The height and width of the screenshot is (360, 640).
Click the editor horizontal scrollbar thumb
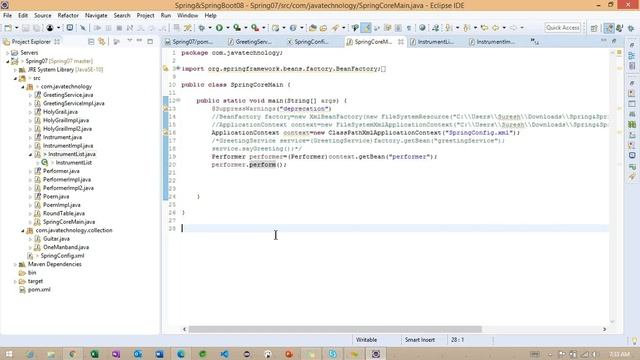(x=335, y=329)
